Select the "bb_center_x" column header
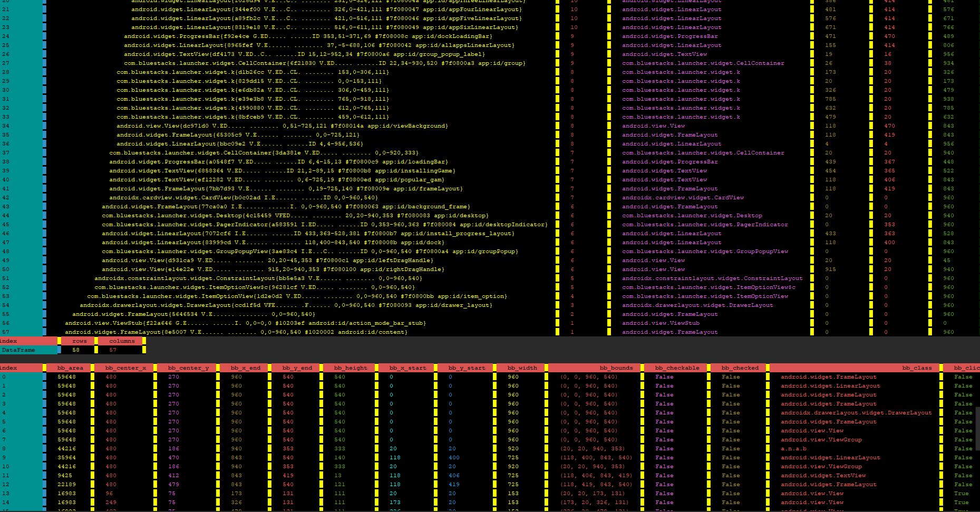This screenshot has height=512, width=980. [x=125, y=368]
